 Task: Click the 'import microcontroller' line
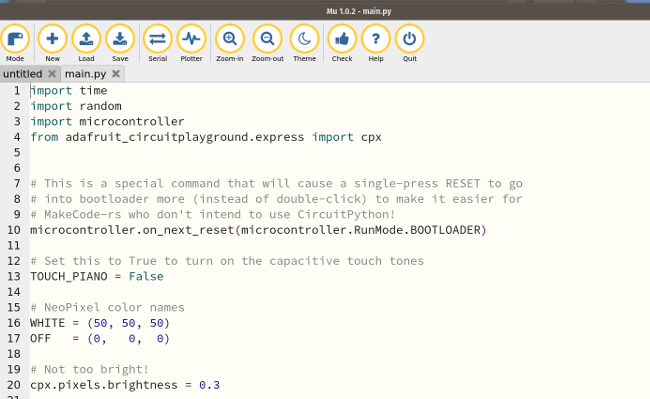click(x=107, y=121)
